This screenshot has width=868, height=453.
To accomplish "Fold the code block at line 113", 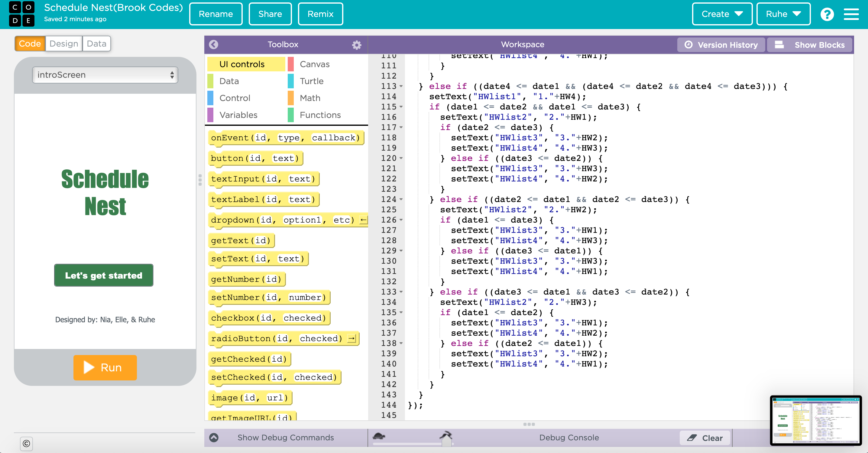I will coord(401,86).
